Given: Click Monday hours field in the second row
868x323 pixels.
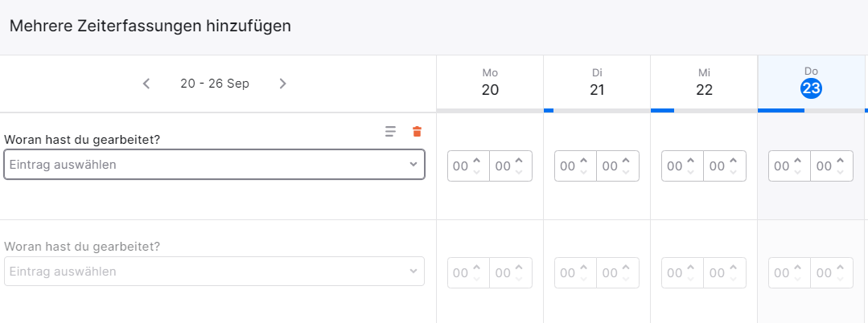Looking at the screenshot, I should [x=468, y=272].
